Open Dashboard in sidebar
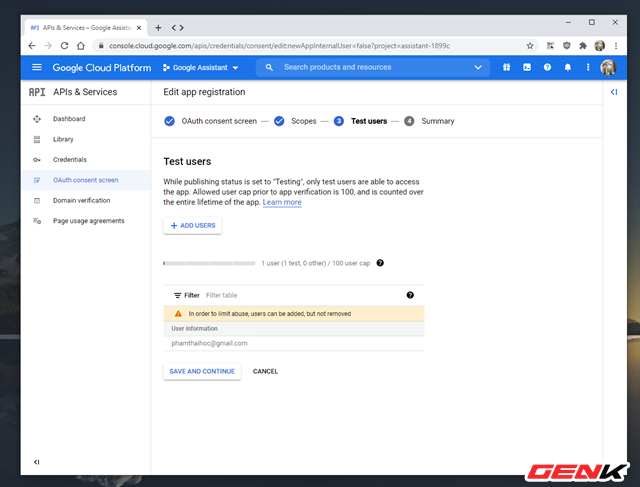 86,119
